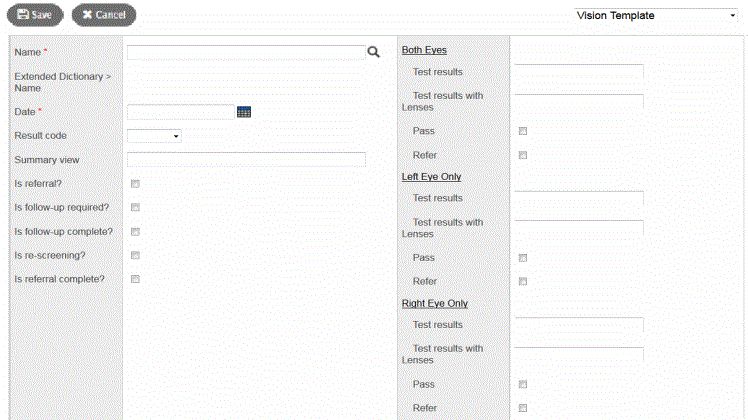This screenshot has height=420, width=748.
Task: Check Is follow-up required? box
Action: 135,208
